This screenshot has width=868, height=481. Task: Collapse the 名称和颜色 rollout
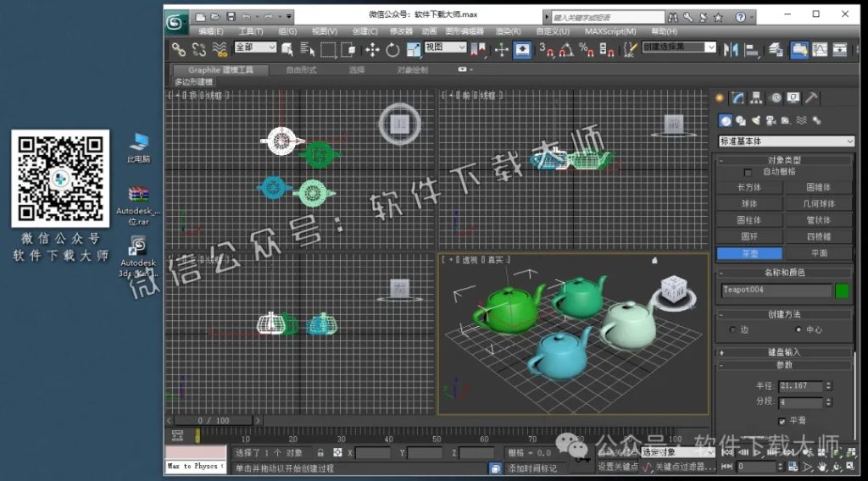(784, 273)
